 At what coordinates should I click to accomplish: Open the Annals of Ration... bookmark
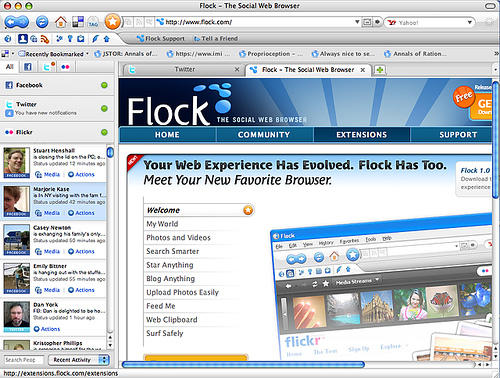pos(415,54)
